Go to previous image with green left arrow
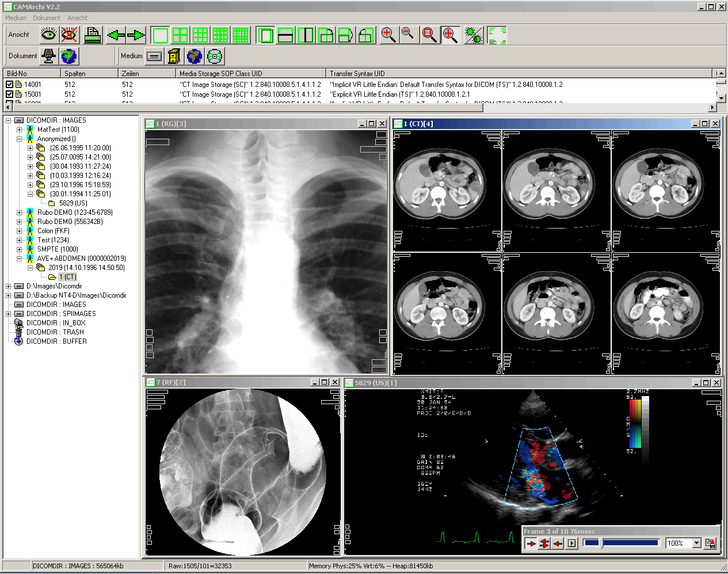 116,35
